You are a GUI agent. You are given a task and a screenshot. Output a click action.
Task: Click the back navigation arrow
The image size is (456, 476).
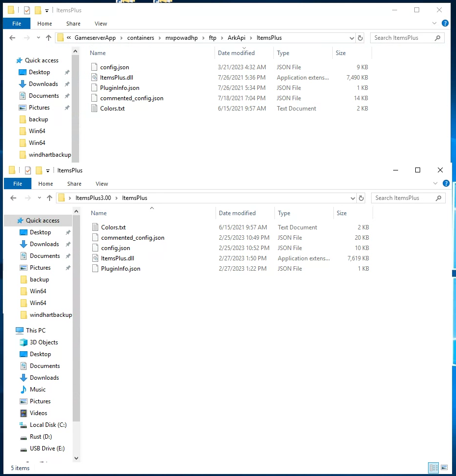point(12,37)
